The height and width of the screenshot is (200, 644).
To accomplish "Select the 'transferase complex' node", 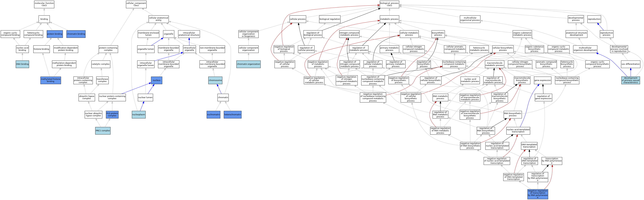I will click(102, 80).
